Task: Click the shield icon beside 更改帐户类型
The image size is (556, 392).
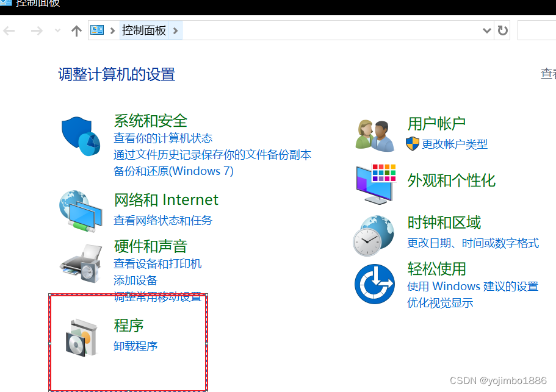Action: coord(413,144)
